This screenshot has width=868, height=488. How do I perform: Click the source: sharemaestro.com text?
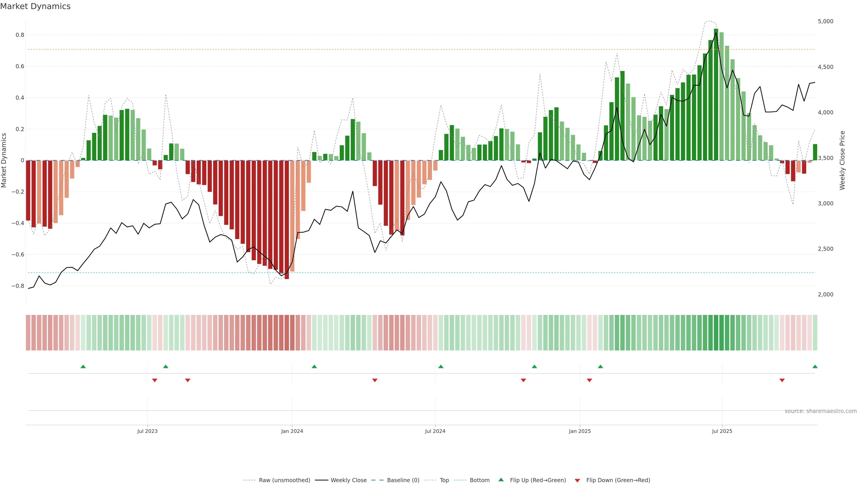[821, 411]
